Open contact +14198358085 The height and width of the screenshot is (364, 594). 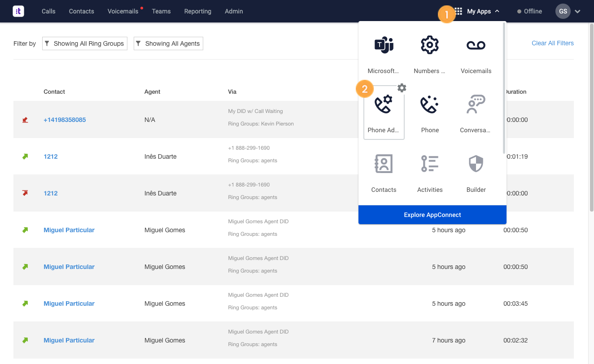tap(65, 120)
